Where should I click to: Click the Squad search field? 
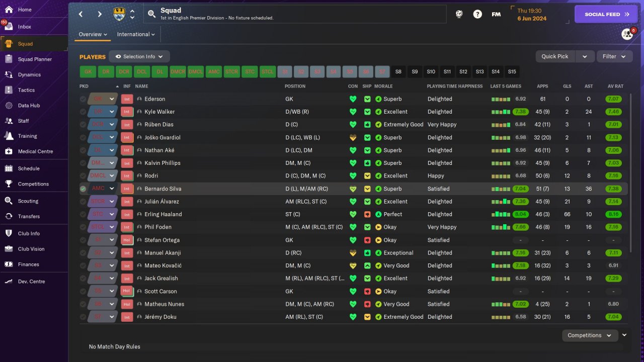pyautogui.click(x=295, y=14)
